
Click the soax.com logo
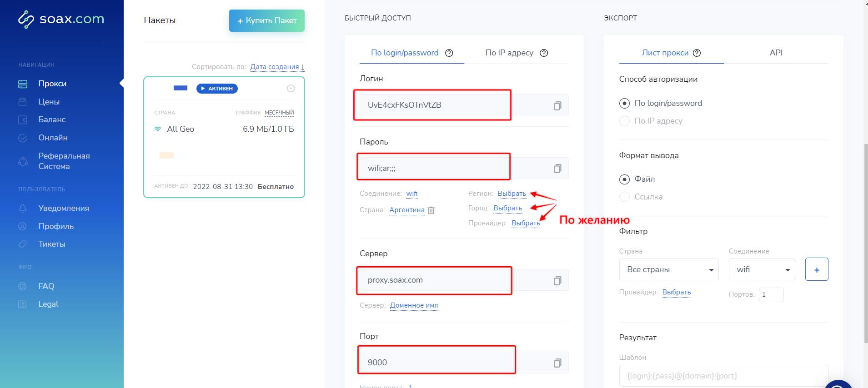pyautogui.click(x=61, y=19)
